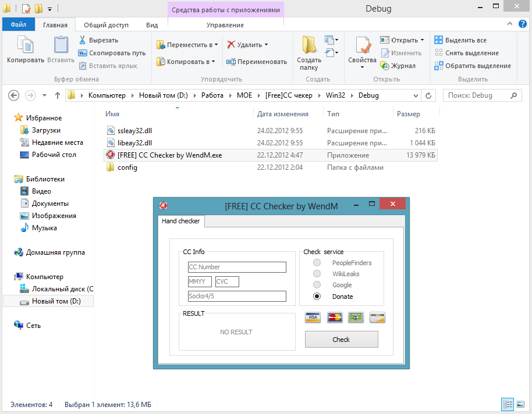
Task: Click MOE in the address breadcrumb
Action: 244,95
